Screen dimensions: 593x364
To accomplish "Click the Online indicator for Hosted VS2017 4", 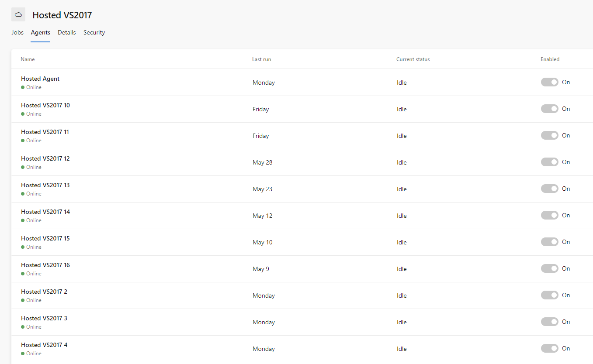I will point(22,353).
